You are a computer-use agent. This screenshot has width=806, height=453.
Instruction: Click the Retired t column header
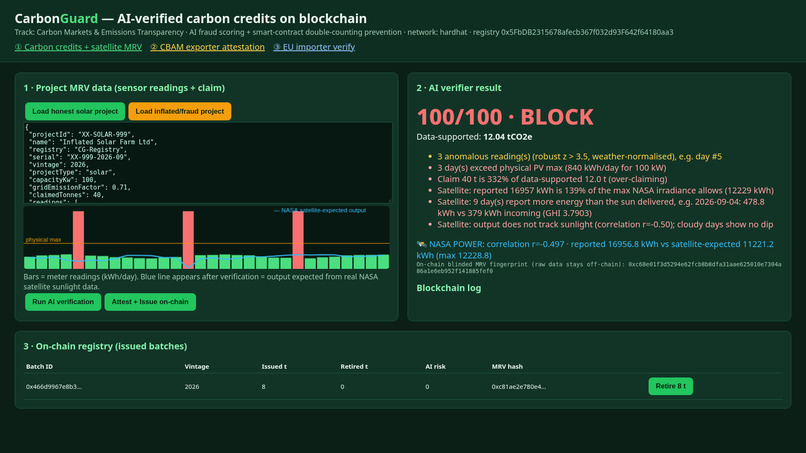point(354,367)
